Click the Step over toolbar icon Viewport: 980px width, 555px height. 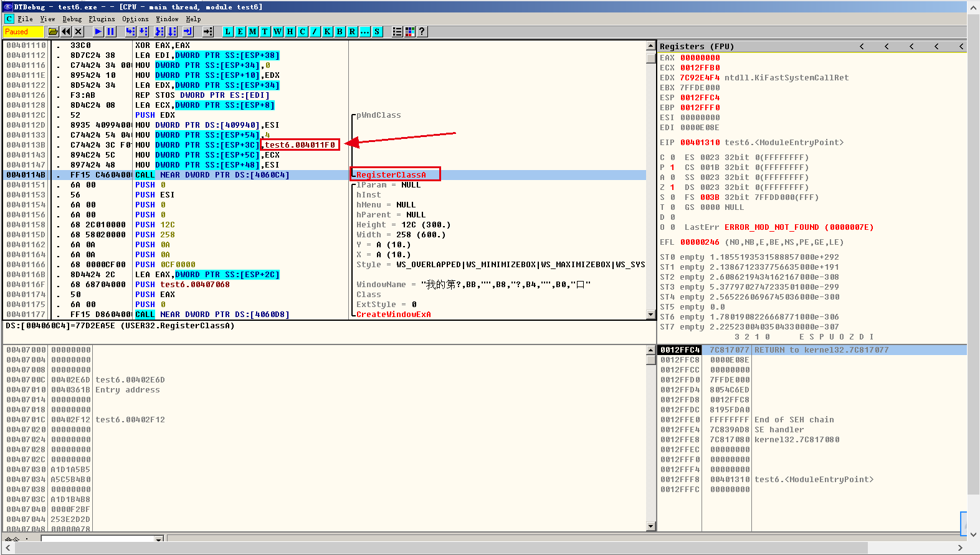[143, 32]
